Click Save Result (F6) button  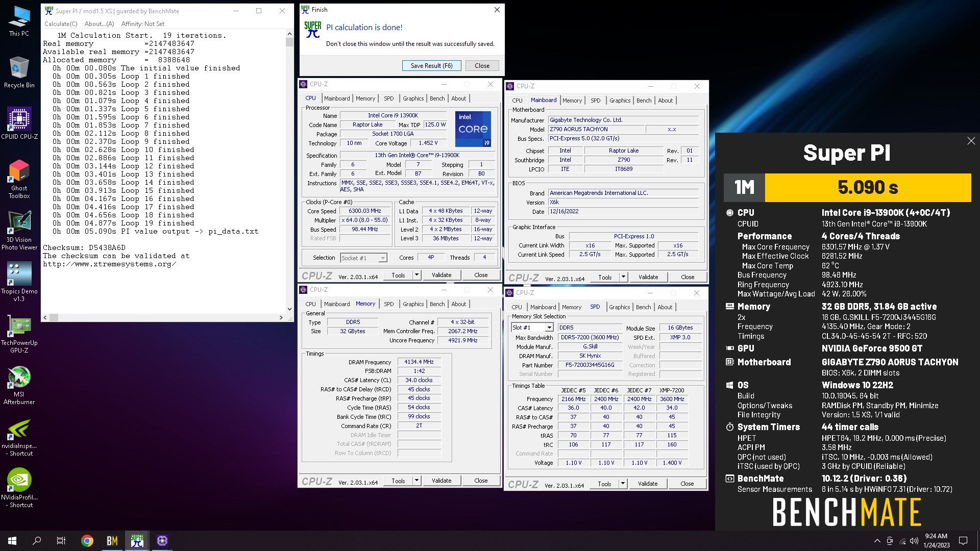pos(431,65)
